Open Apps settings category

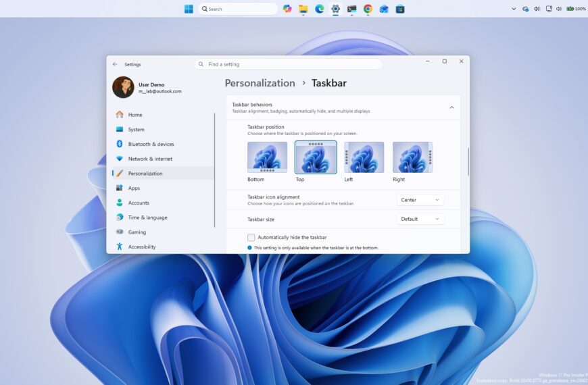tap(163, 188)
